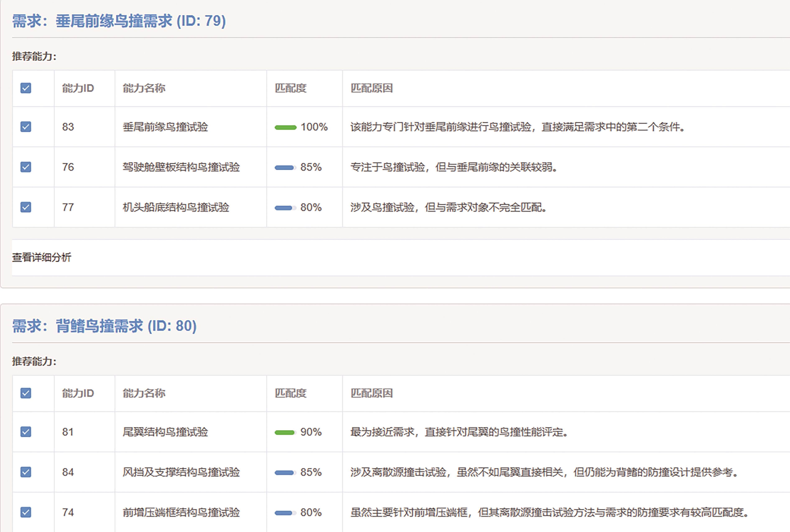Screen dimensions: 790x532
Task: Click 垂尾前缘鸟撞试验 capability name
Action: pyautogui.click(x=165, y=127)
